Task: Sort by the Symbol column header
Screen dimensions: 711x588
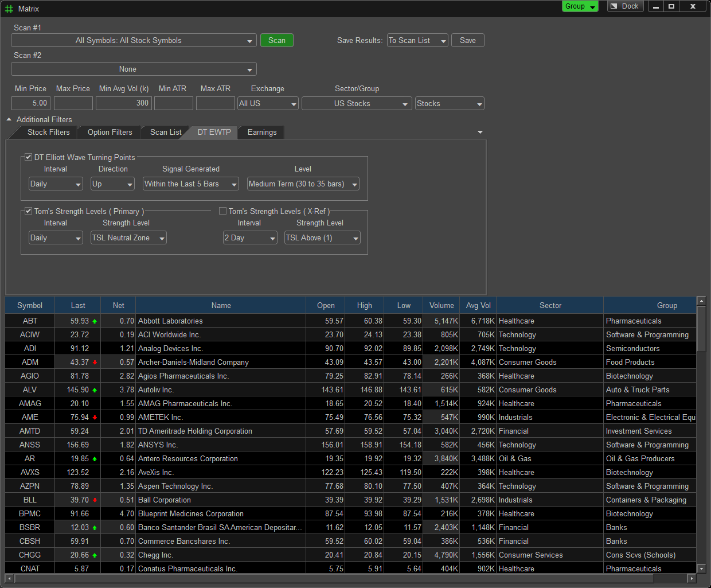Action: click(x=30, y=306)
